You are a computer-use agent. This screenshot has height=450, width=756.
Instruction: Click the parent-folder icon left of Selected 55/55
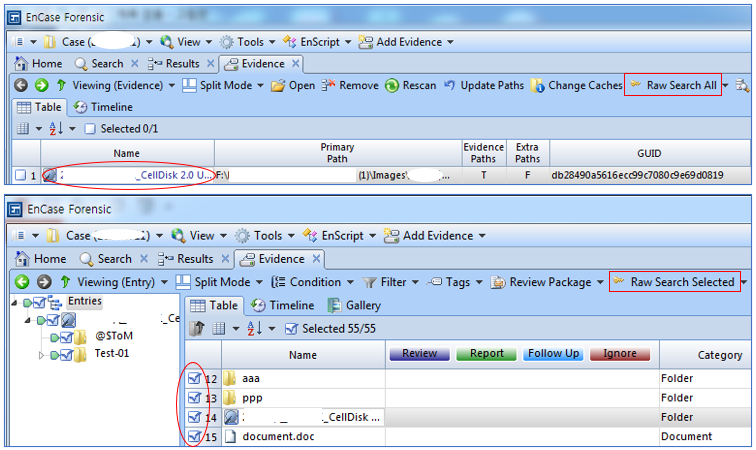196,329
